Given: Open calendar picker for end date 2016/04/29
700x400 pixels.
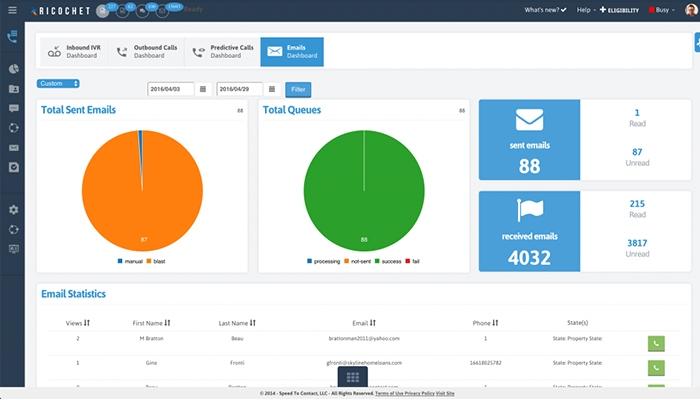Looking at the screenshot, I should click(x=271, y=89).
